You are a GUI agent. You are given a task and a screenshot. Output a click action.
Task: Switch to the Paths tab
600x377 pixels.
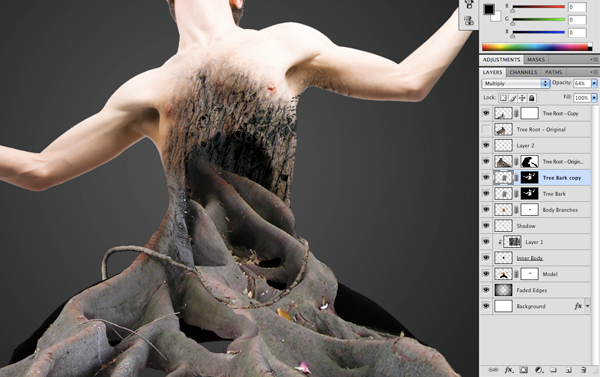[553, 72]
